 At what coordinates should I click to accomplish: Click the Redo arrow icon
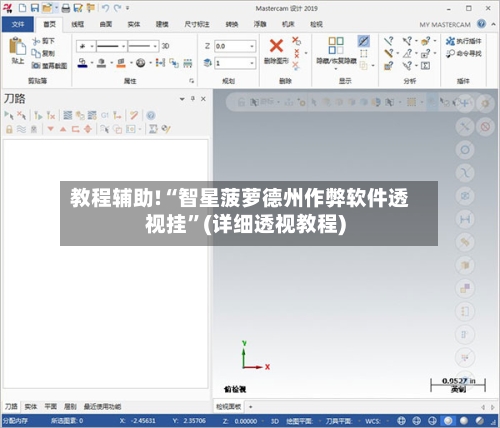(117, 8)
